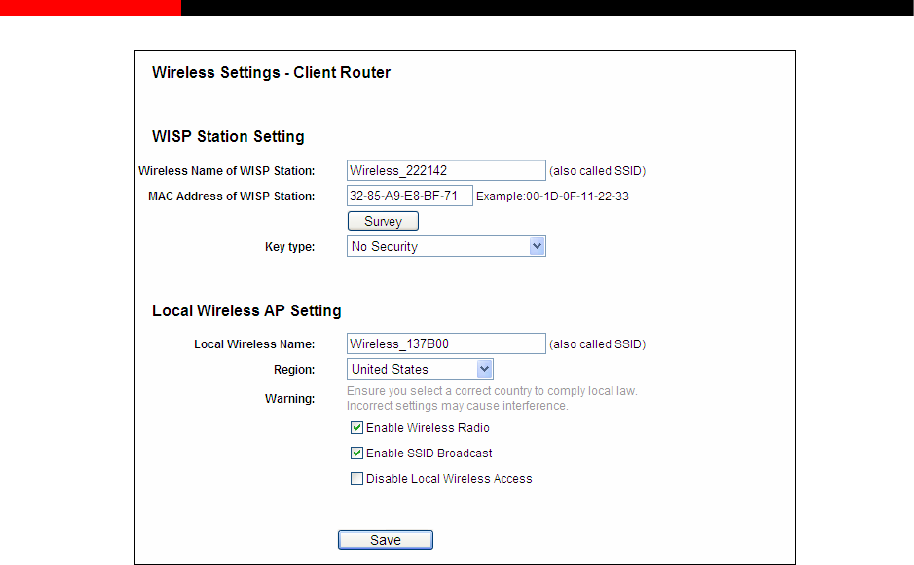Save the wireless settings
Image resolution: width=914 pixels, height=565 pixels.
click(x=385, y=540)
